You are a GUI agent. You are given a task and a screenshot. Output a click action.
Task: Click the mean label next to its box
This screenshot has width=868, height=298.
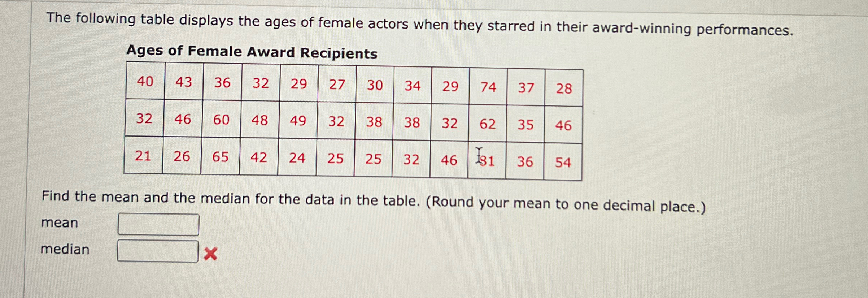[60, 223]
